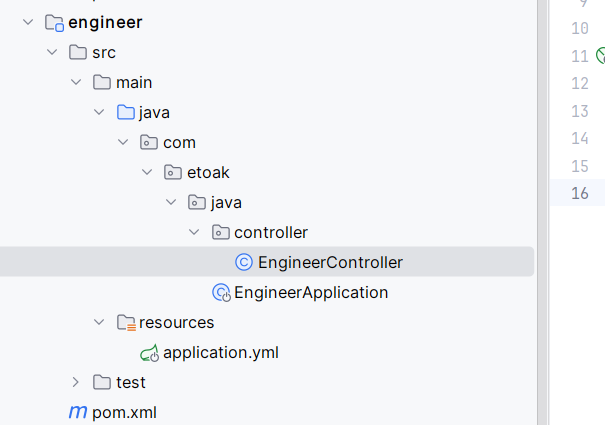Click the EngineerApplication Spring class icon

click(221, 293)
